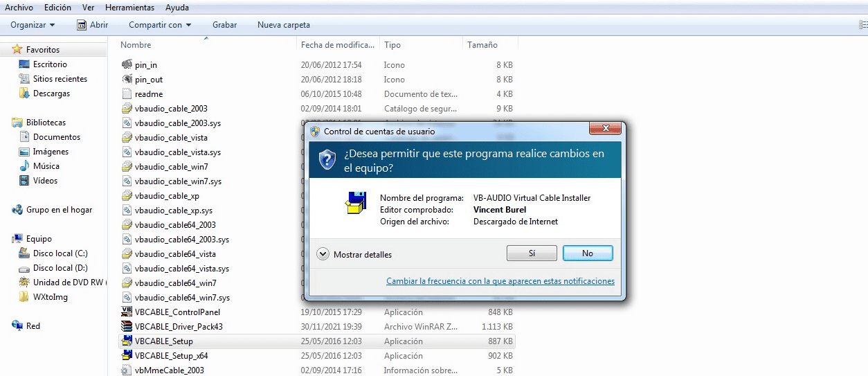
Task: Open the Edición menu
Action: pos(57,8)
